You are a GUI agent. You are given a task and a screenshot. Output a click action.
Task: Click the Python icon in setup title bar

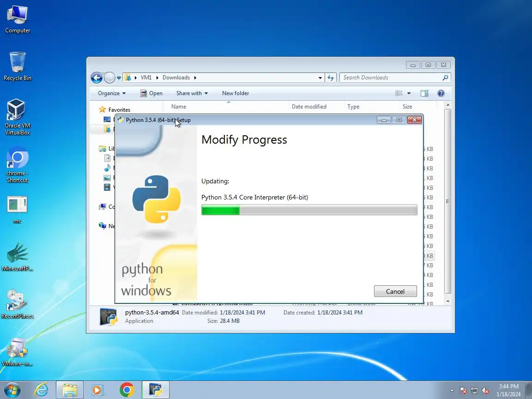pyautogui.click(x=120, y=120)
